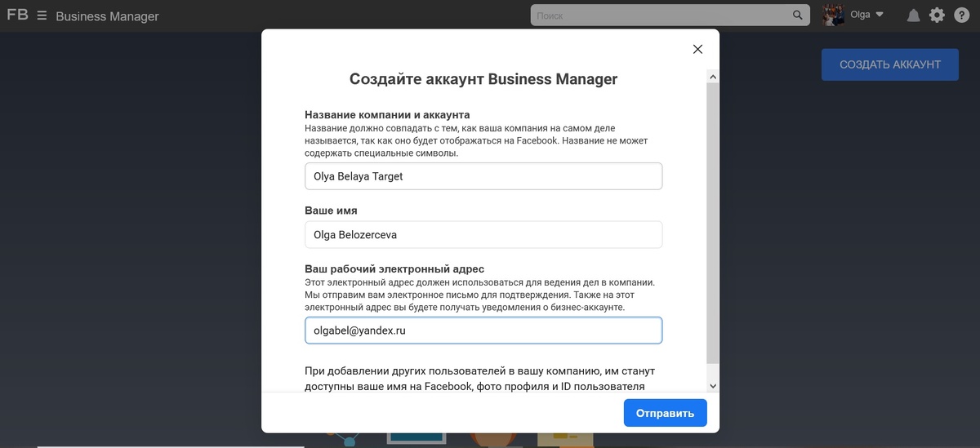Image resolution: width=980 pixels, height=448 pixels.
Task: Click Olga's profile avatar
Action: coord(833,15)
